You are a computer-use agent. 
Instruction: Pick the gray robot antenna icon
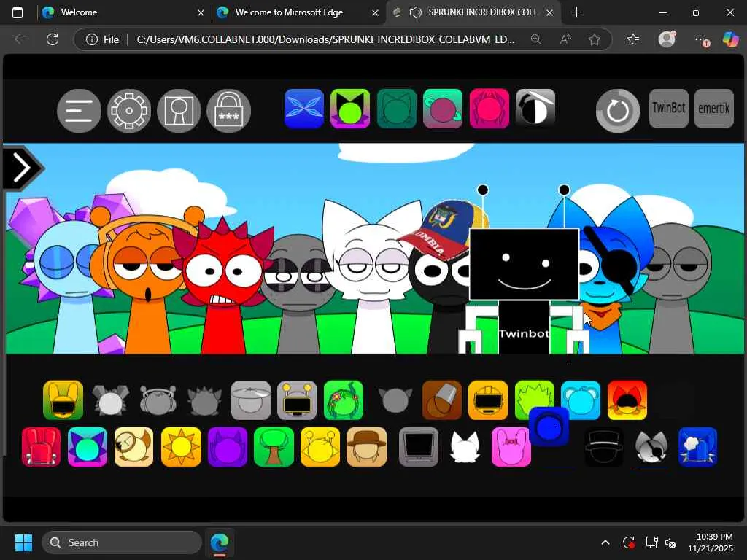(x=297, y=400)
